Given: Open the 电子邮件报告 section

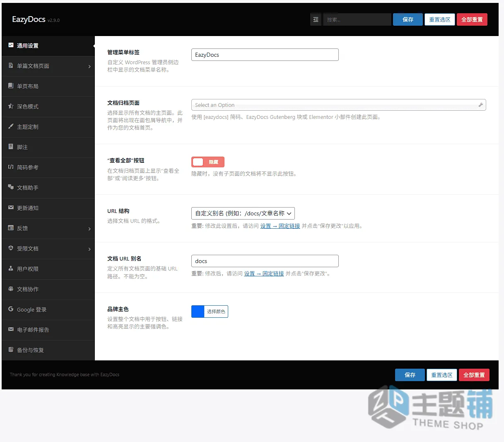Looking at the screenshot, I should coord(48,330).
